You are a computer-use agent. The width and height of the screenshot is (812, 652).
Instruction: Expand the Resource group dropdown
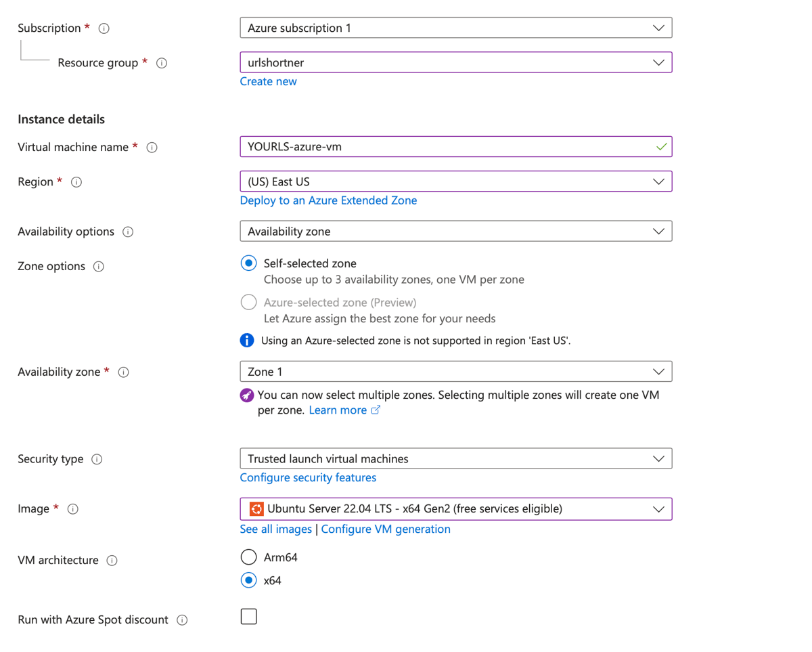[x=456, y=62]
